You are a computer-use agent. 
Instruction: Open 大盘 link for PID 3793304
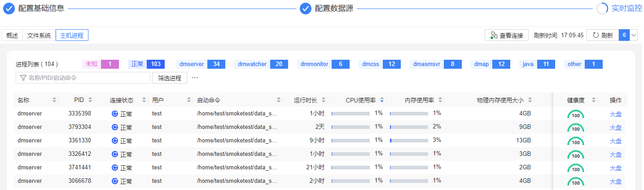(x=616, y=128)
